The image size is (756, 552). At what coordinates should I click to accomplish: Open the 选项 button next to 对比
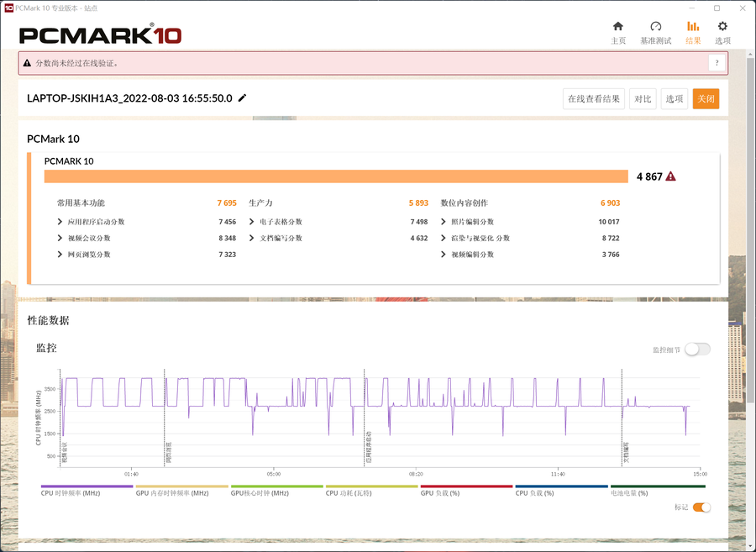[674, 99]
